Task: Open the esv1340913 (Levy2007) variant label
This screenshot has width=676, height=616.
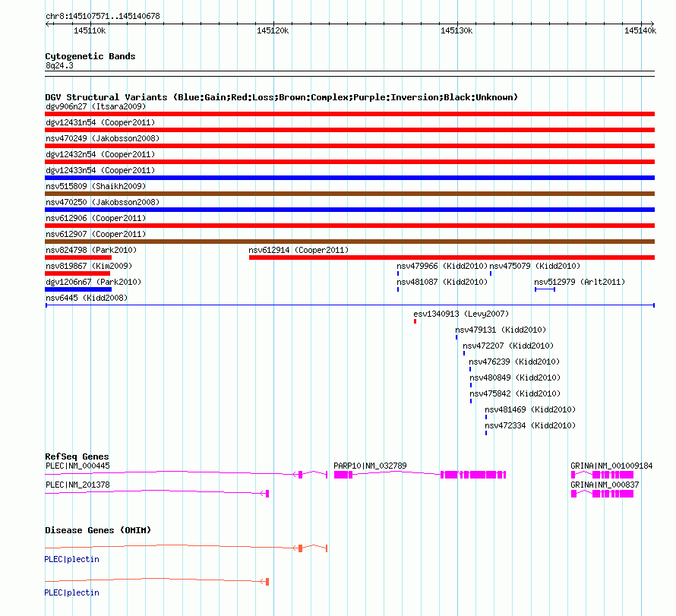Action: click(461, 314)
